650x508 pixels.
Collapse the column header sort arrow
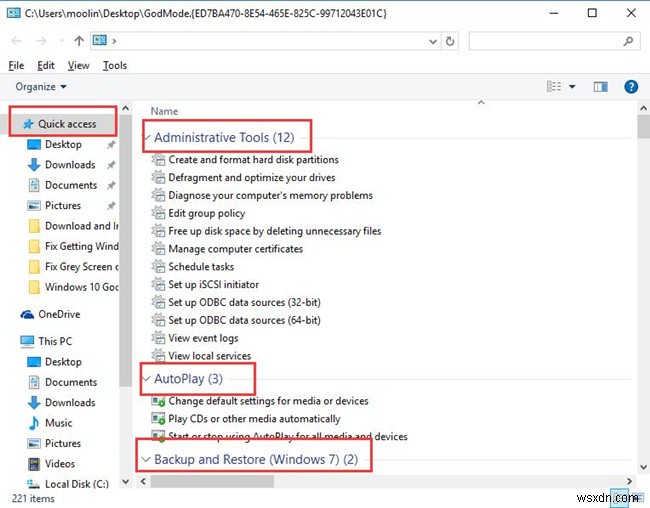[481, 102]
